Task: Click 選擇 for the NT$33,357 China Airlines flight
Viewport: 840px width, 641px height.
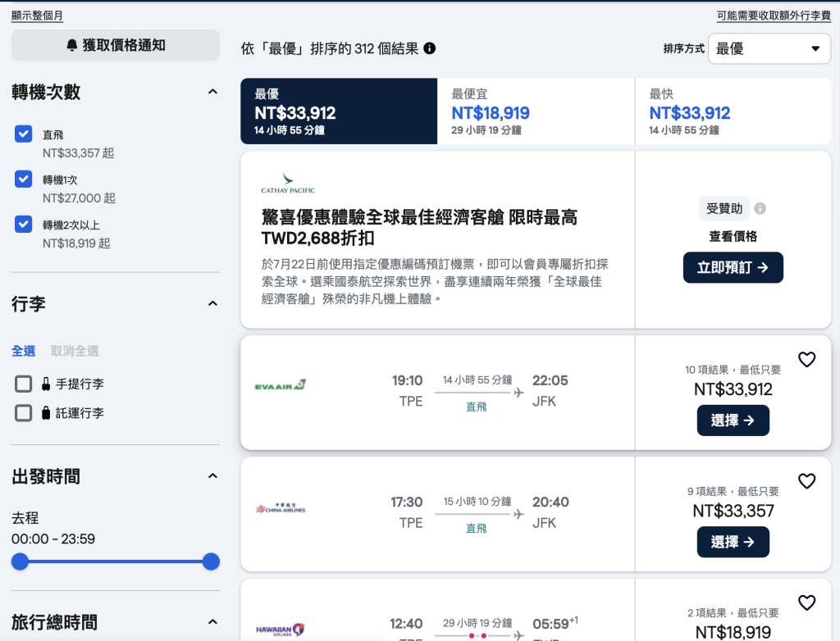Action: click(733, 542)
